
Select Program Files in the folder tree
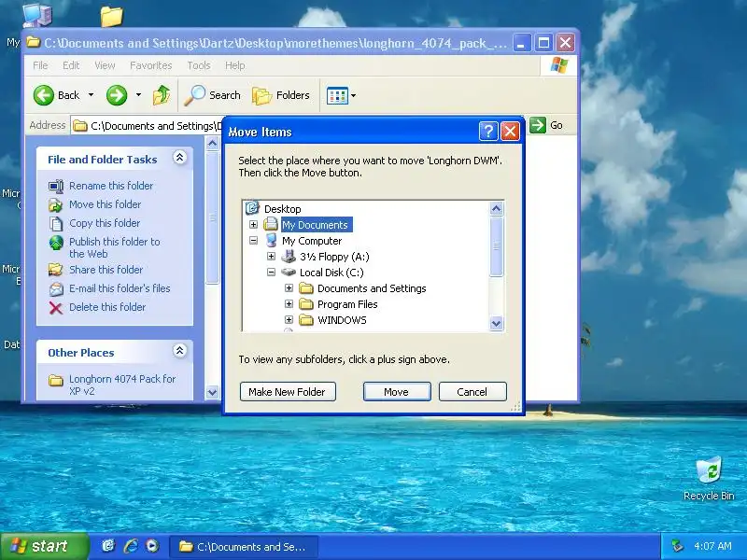[x=347, y=304]
